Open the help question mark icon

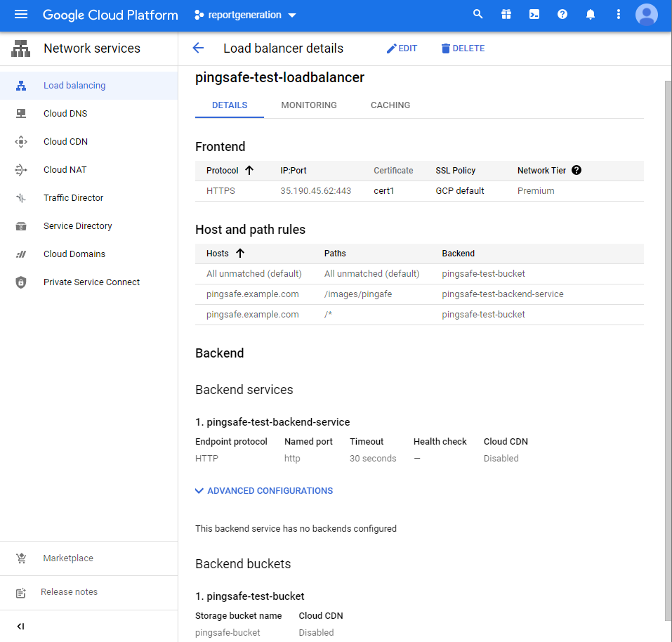(562, 15)
